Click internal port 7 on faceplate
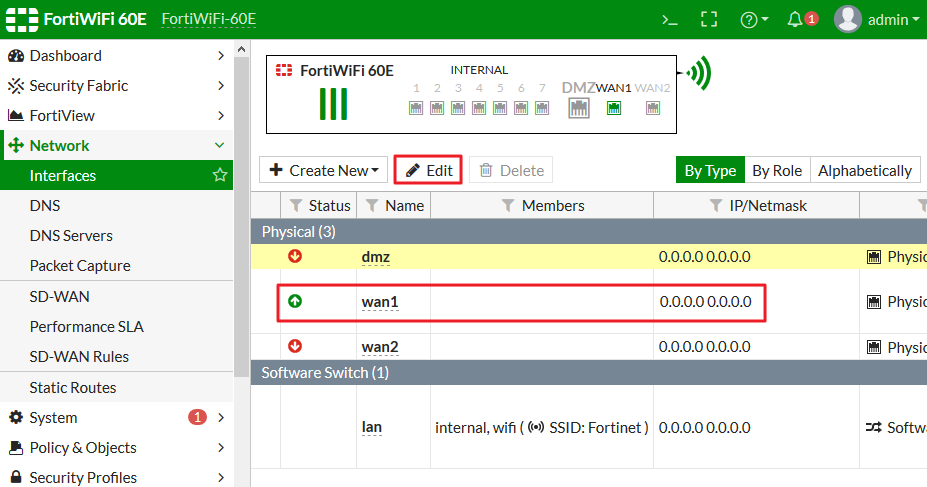 pos(542,108)
